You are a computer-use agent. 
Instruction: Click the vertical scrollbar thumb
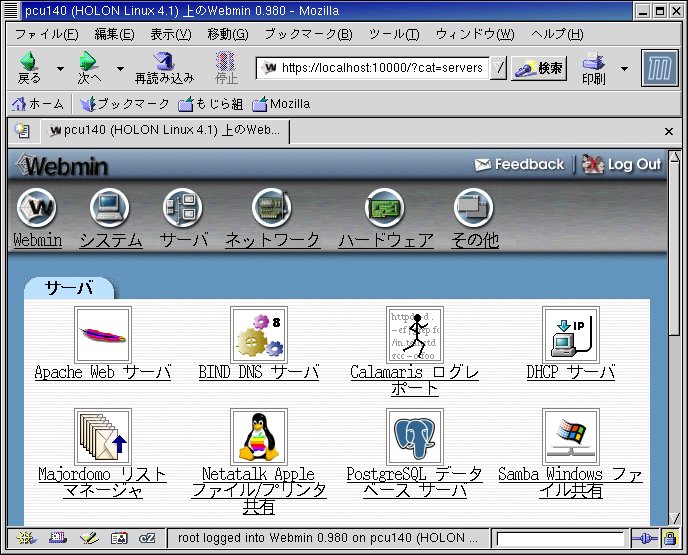[x=674, y=248]
